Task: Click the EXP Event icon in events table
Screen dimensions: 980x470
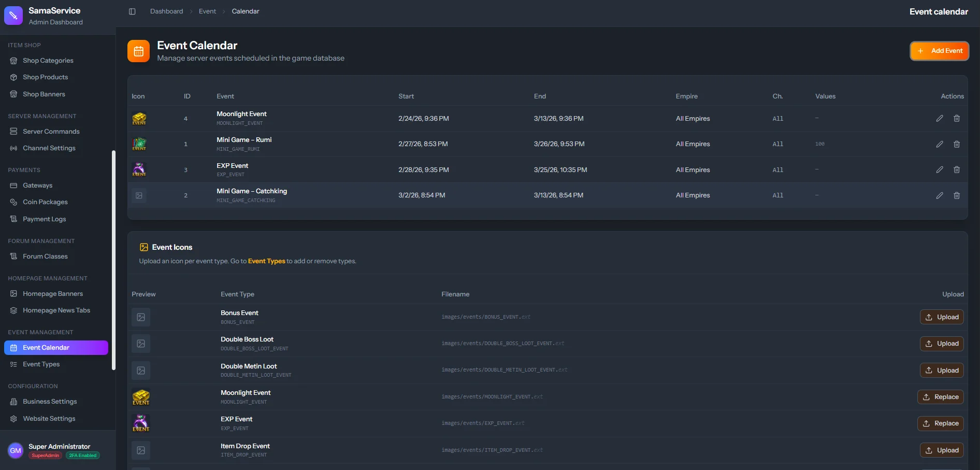Action: 139,170
